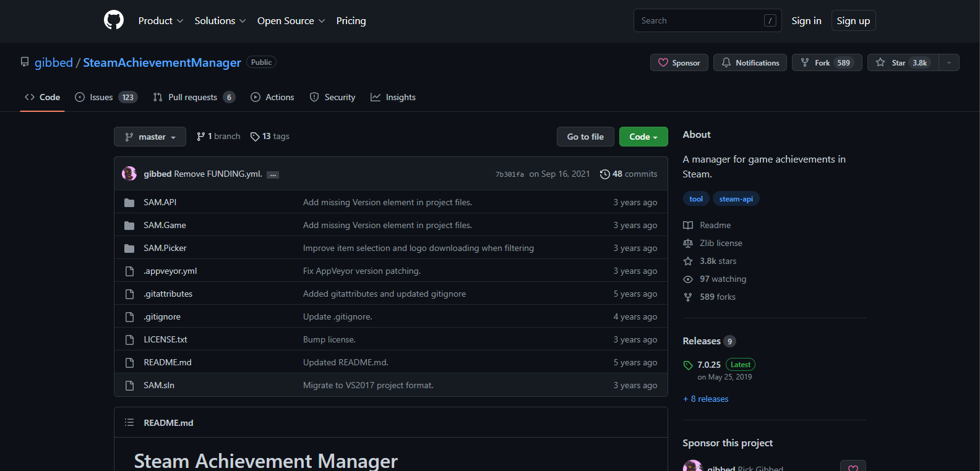The height and width of the screenshot is (471, 980).
Task: Click the GitHub logo icon
Action: 114,20
